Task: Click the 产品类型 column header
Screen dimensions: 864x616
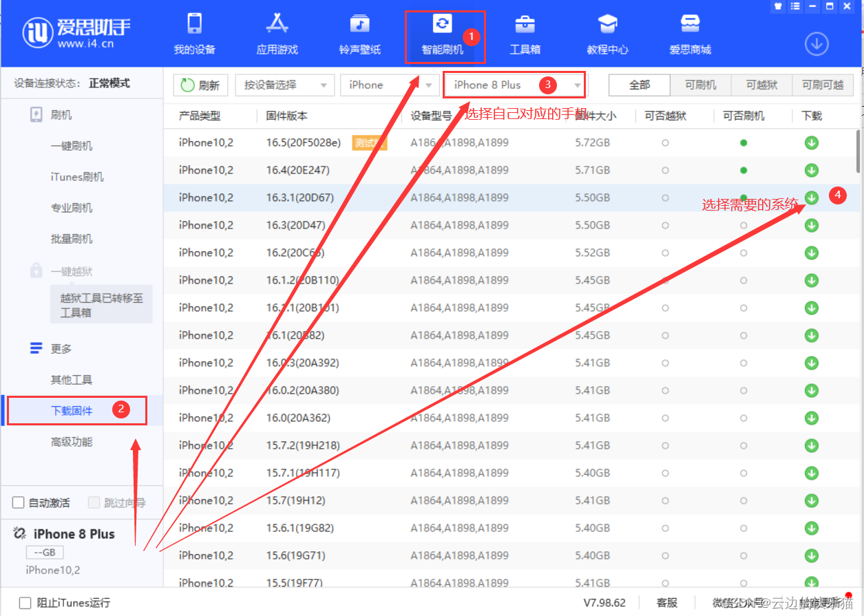Action: (200, 116)
